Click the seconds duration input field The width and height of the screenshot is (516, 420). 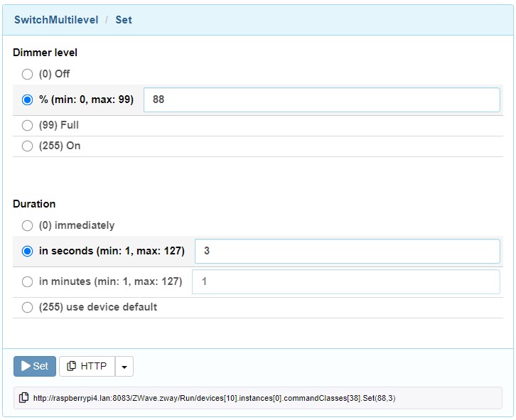click(x=347, y=251)
